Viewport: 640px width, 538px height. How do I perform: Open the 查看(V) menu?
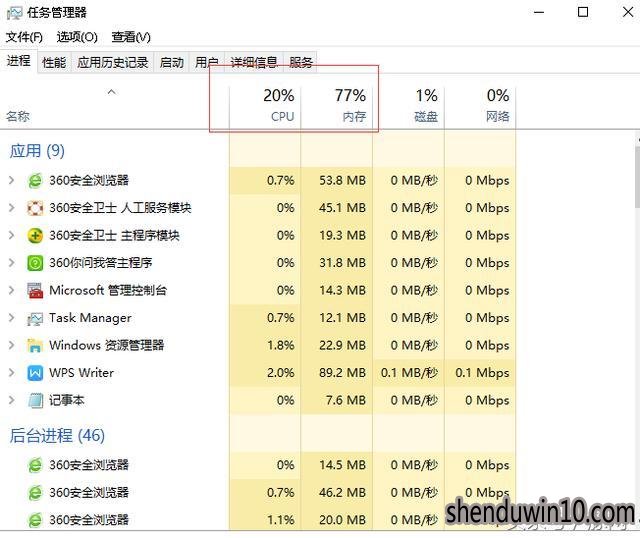pos(131,37)
